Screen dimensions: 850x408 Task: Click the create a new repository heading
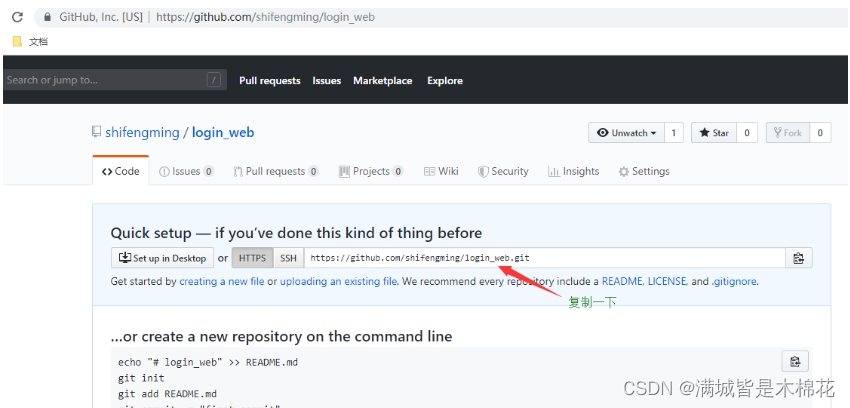(281, 336)
